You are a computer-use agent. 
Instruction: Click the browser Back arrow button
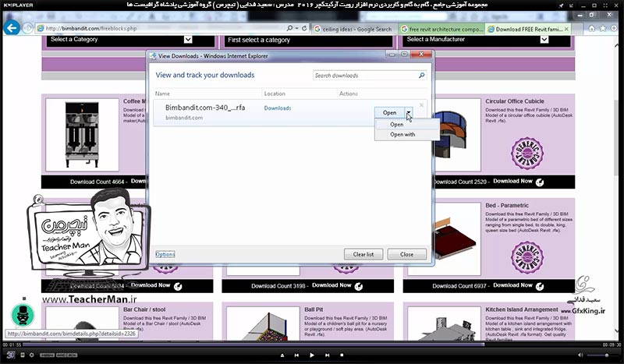tap(12, 28)
